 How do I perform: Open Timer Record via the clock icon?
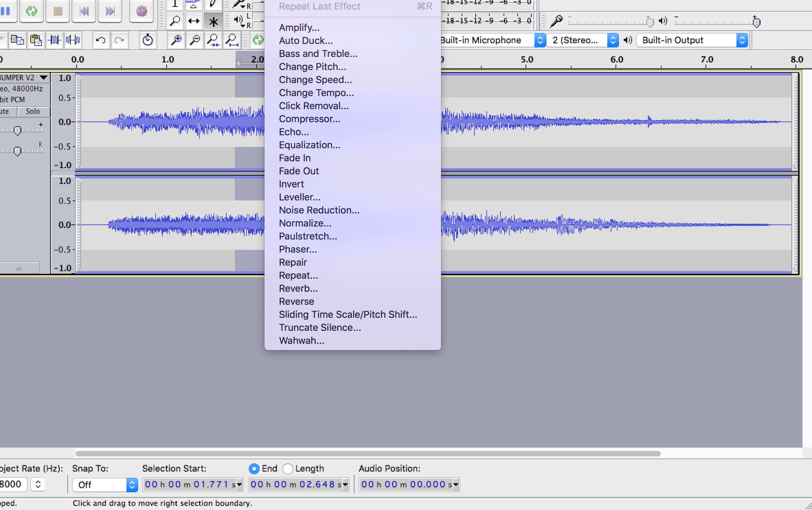tap(148, 40)
